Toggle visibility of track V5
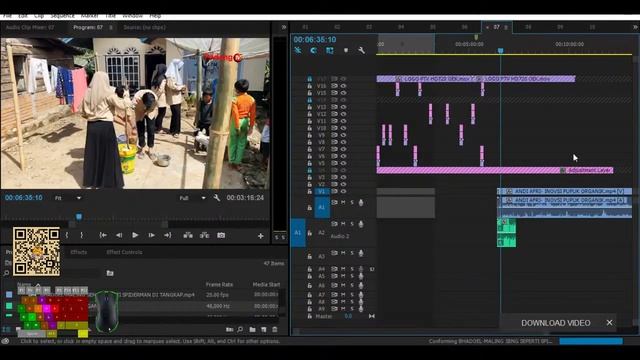Image resolution: width=640 pixels, height=360 pixels. coord(343,163)
